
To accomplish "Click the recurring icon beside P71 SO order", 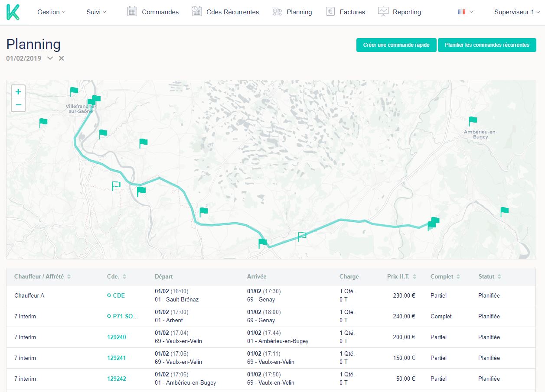I will pos(109,316).
